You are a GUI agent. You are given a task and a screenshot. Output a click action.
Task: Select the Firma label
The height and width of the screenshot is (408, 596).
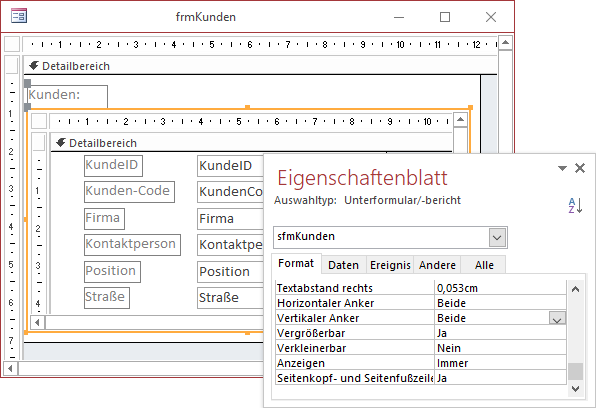(104, 219)
